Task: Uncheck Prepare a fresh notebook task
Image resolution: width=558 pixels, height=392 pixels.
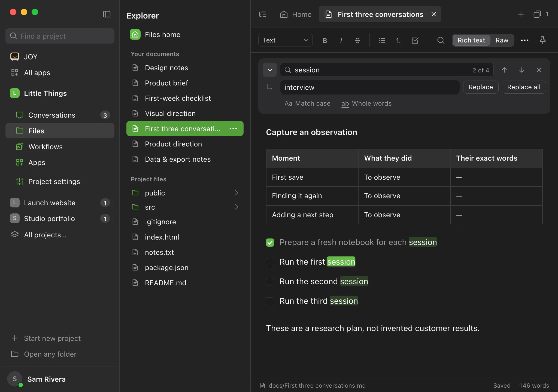Action: [x=270, y=242]
